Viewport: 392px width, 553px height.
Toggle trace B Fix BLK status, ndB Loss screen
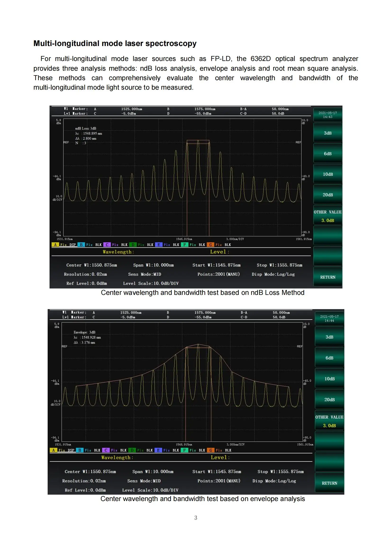94,245
